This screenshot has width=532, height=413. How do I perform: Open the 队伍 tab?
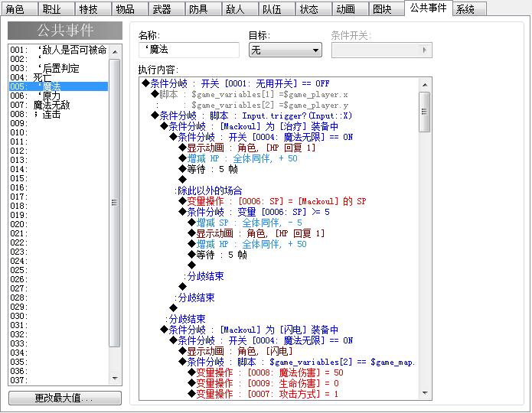click(x=276, y=9)
